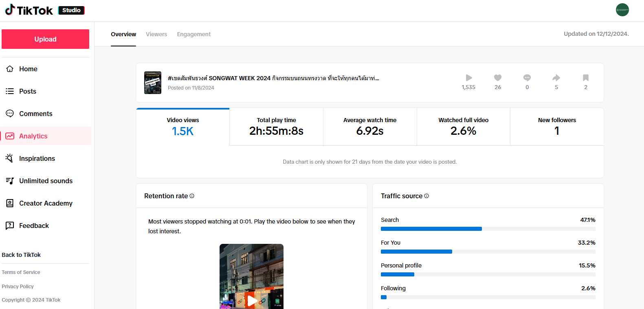Click the TikTok Studio logo
The height and width of the screenshot is (309, 644).
tap(44, 10)
